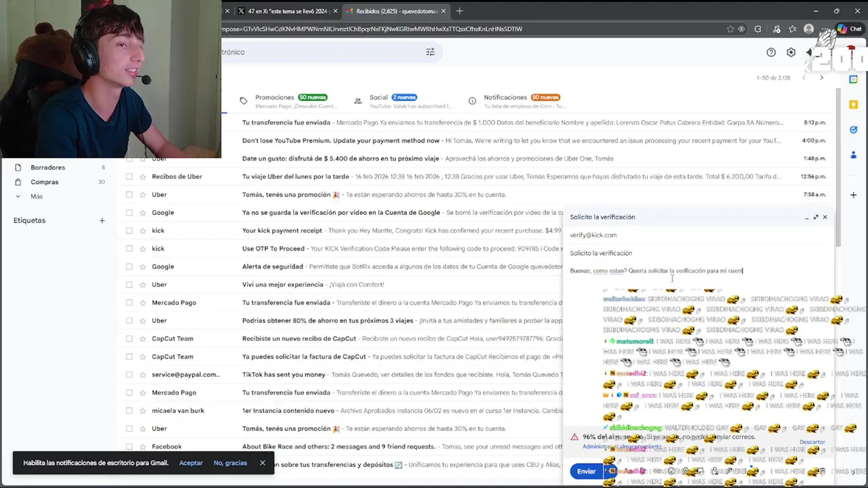
Task: Minimize the compose window
Action: 806,217
